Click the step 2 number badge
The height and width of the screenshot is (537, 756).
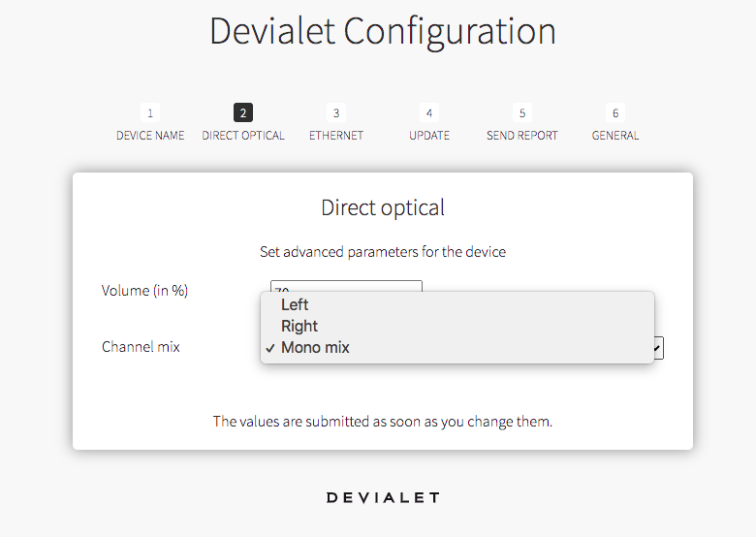tap(243, 113)
